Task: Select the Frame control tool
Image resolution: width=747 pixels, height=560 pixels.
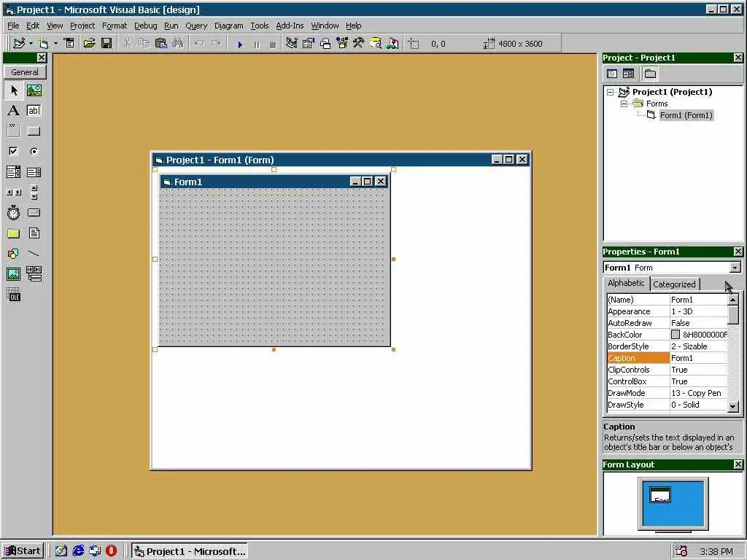Action: tap(14, 131)
